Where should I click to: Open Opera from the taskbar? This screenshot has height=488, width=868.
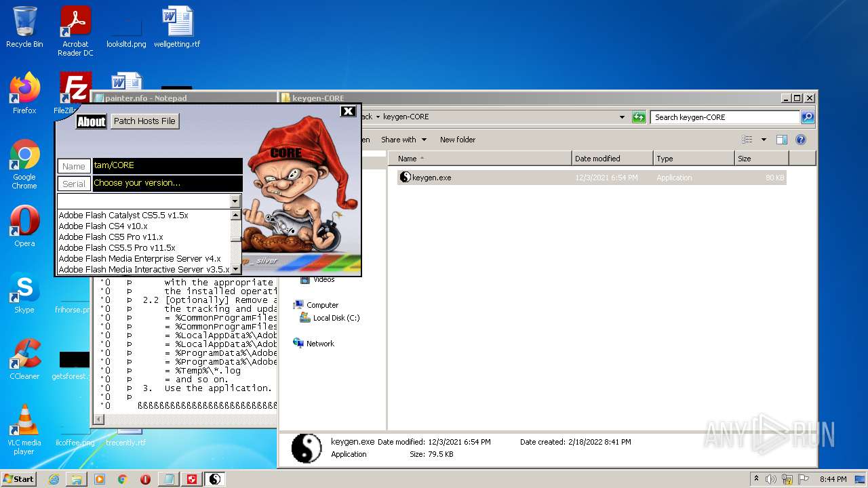145,479
